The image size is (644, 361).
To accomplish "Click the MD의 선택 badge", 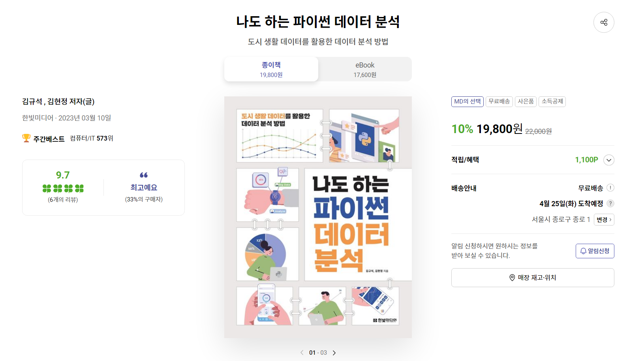I will tap(468, 102).
